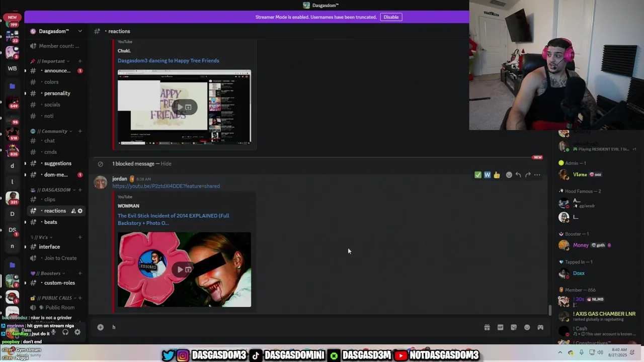Join the interface voice channel
The width and height of the screenshot is (644, 362).
coord(56,247)
